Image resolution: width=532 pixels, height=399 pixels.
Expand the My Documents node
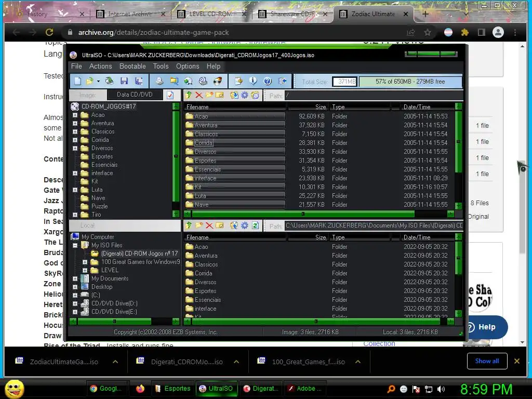(x=75, y=278)
